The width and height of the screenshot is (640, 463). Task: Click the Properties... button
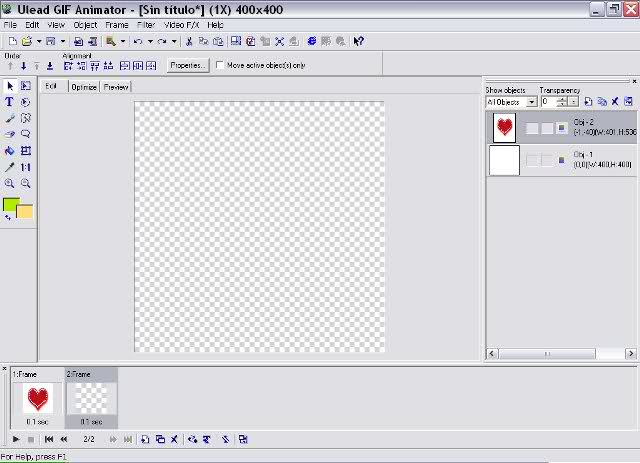[188, 65]
